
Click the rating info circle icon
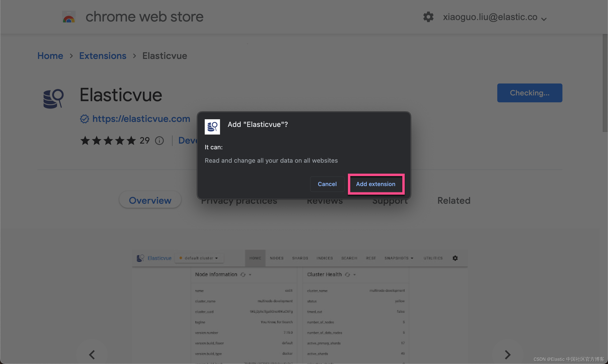[x=159, y=141]
